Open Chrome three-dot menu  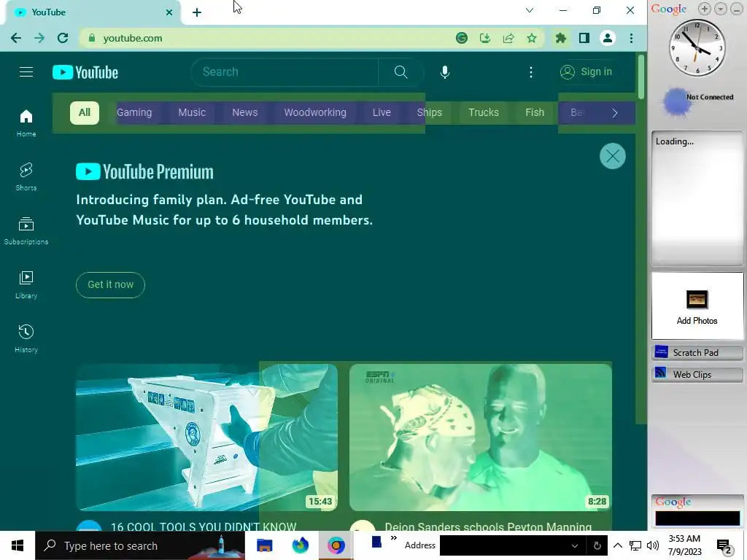(631, 38)
